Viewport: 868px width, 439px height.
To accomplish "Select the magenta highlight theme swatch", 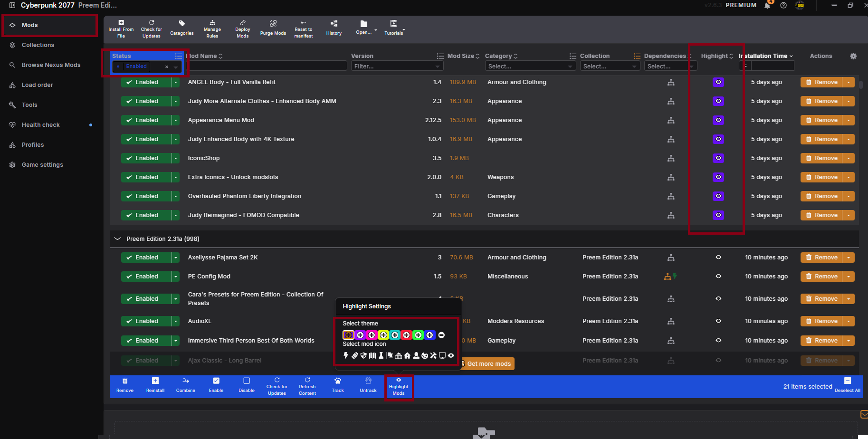I will click(x=372, y=335).
